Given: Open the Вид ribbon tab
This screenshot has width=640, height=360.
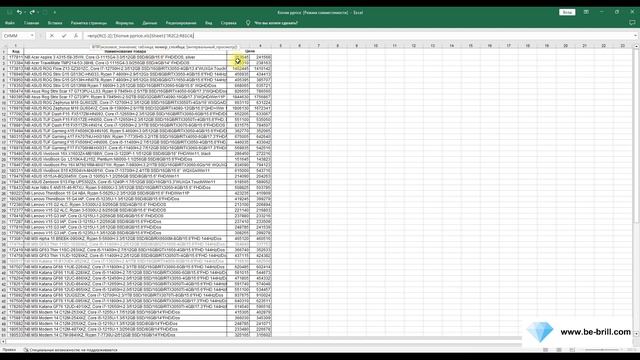Looking at the screenshot, I should 209,23.
